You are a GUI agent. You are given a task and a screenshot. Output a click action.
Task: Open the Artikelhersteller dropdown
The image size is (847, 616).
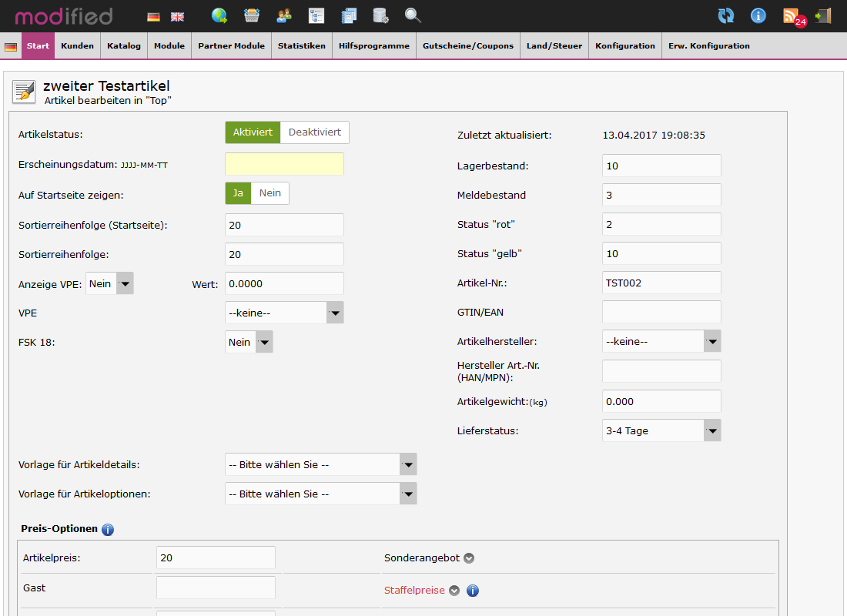pos(661,342)
